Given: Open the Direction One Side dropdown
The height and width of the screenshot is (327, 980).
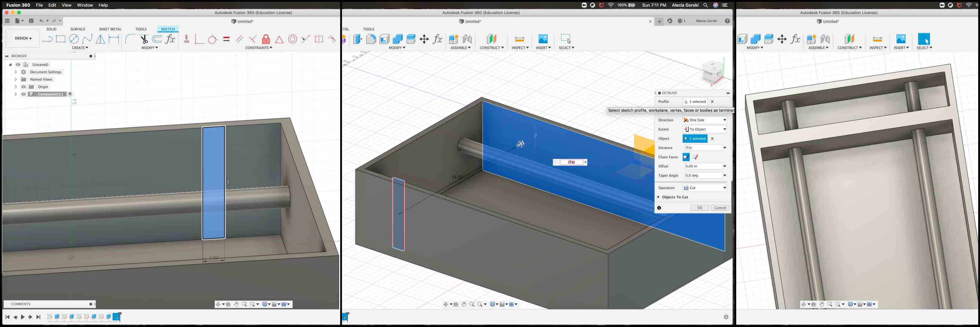Looking at the screenshot, I should 705,120.
